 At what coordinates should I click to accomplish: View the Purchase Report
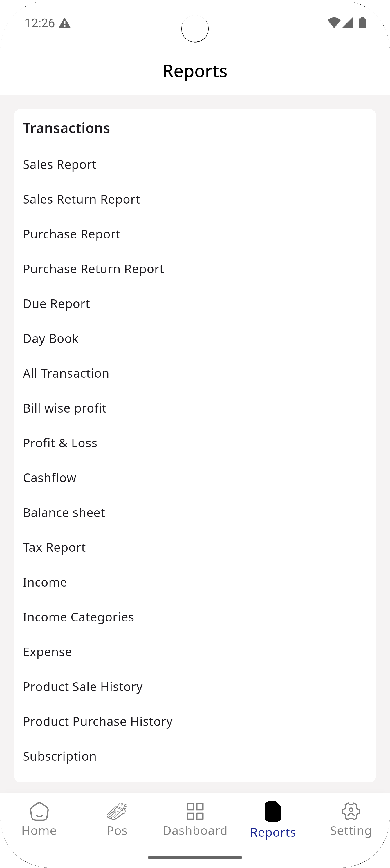(x=71, y=234)
